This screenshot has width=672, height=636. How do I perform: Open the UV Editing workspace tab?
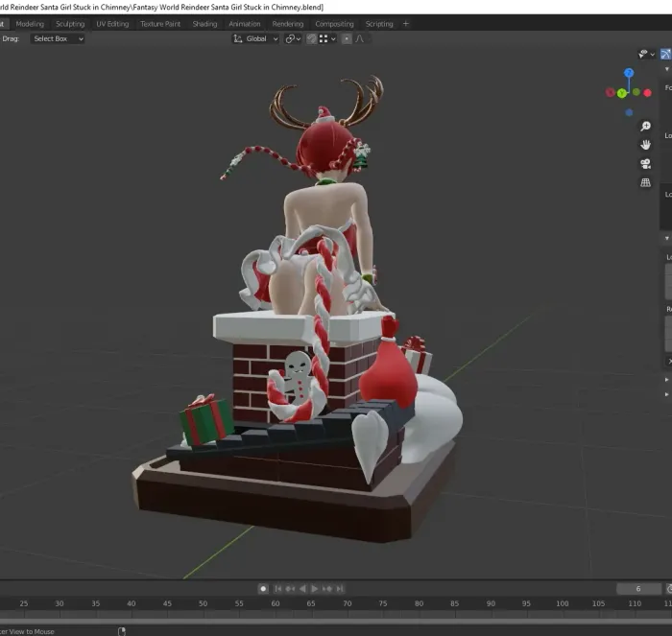pyautogui.click(x=112, y=24)
